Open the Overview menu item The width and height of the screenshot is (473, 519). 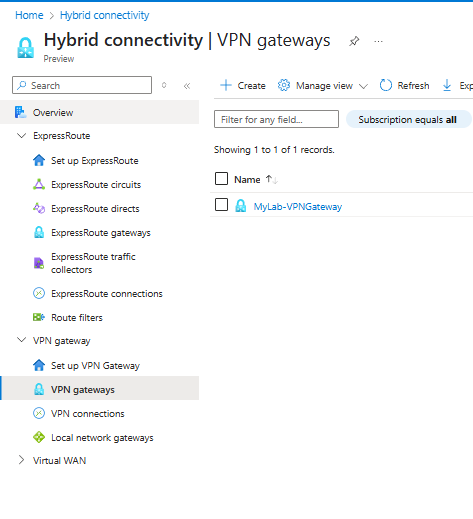click(99, 112)
